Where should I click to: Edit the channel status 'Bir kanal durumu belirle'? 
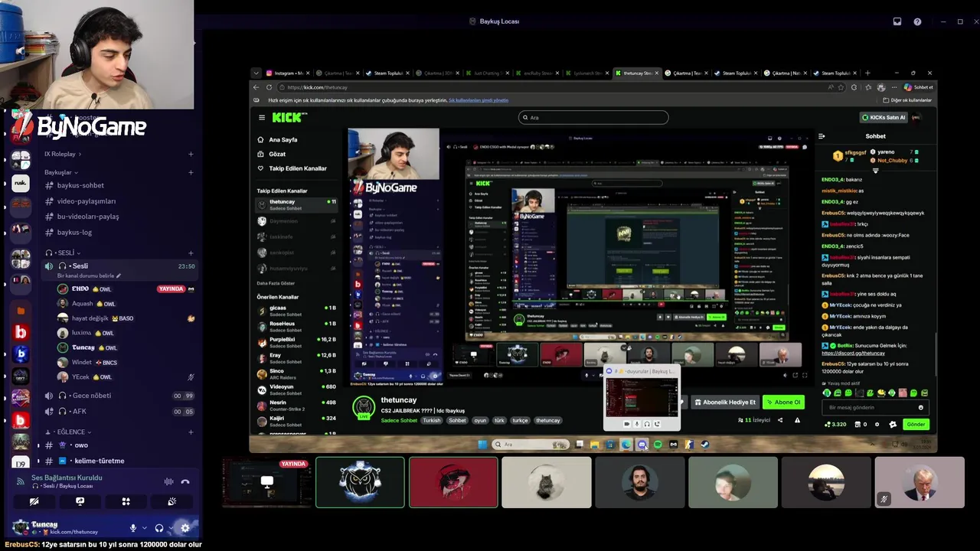(89, 275)
